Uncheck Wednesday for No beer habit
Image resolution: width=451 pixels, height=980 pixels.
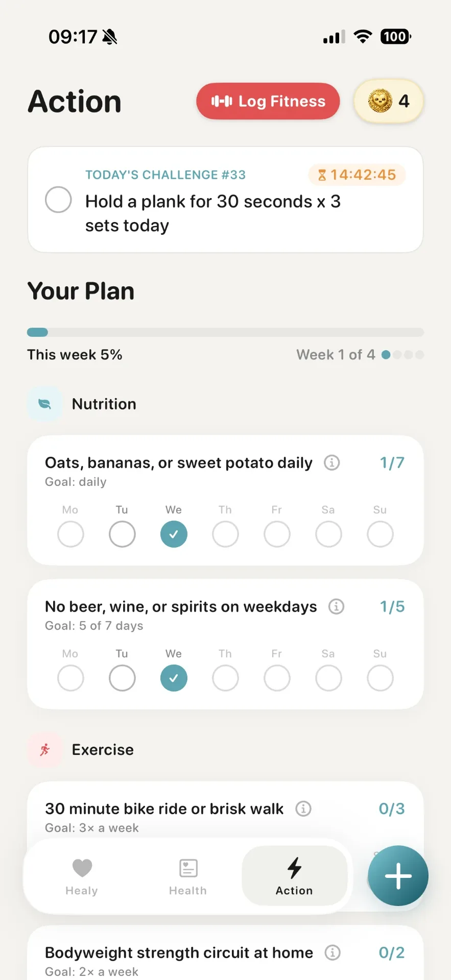tap(174, 678)
